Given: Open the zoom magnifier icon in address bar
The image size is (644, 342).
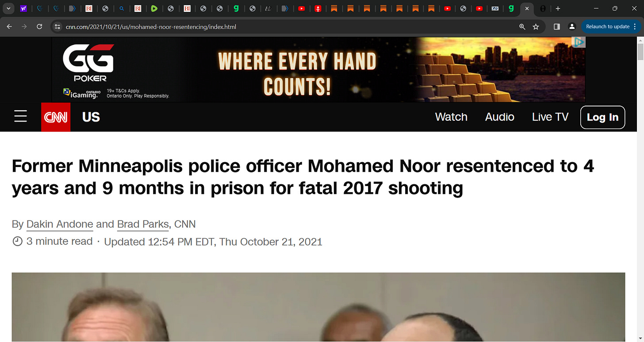Looking at the screenshot, I should (522, 27).
